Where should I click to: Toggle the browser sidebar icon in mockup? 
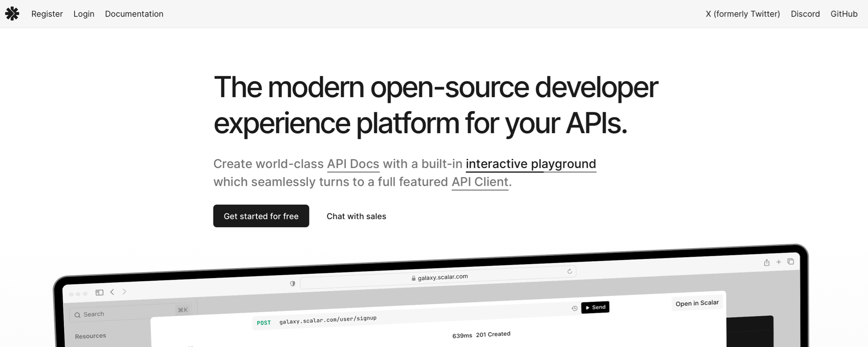click(x=99, y=292)
